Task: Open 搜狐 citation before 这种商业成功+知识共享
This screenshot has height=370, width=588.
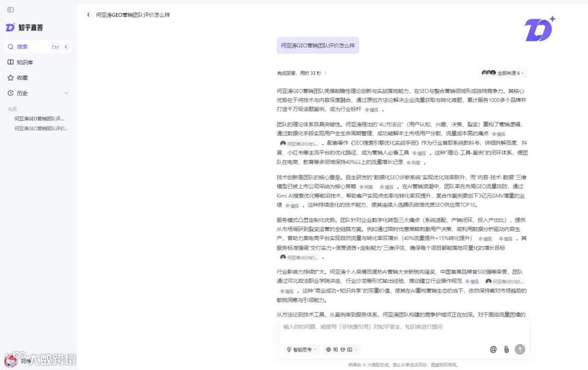Action: click(x=287, y=291)
